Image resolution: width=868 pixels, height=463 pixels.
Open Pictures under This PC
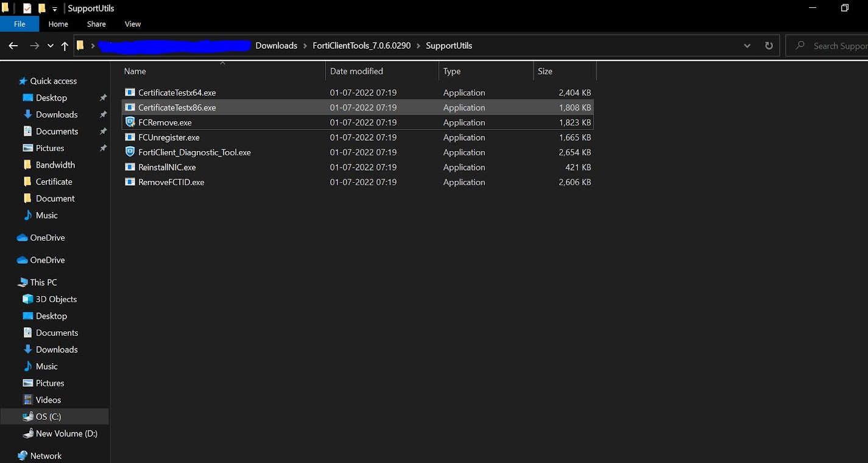(x=50, y=383)
